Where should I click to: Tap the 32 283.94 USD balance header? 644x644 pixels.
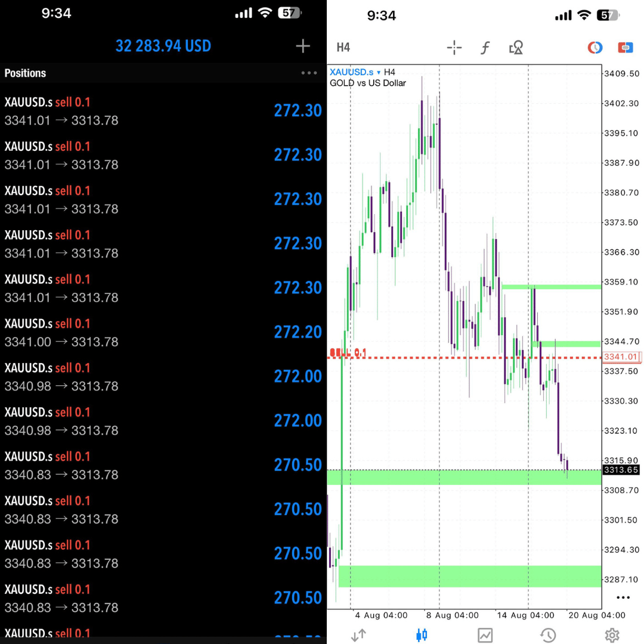click(x=163, y=47)
